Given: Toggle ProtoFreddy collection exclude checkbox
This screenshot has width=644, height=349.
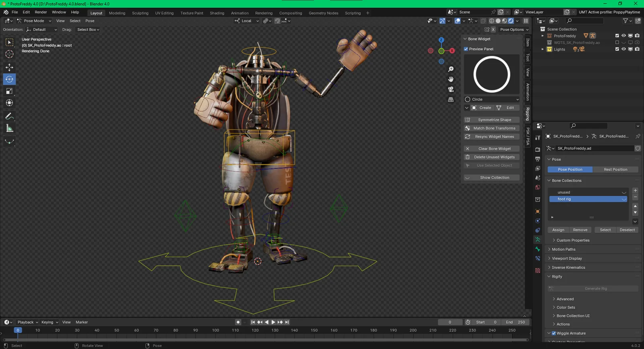Looking at the screenshot, I should [x=617, y=36].
